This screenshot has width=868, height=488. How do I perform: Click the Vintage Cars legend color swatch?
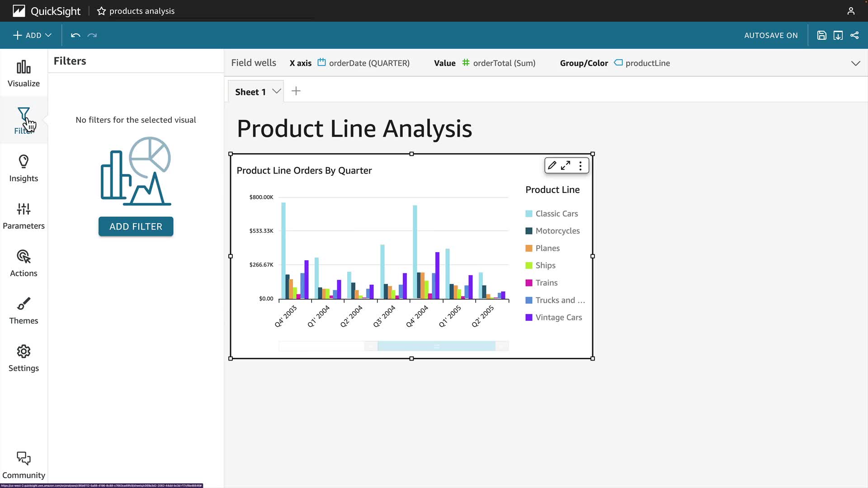(529, 318)
